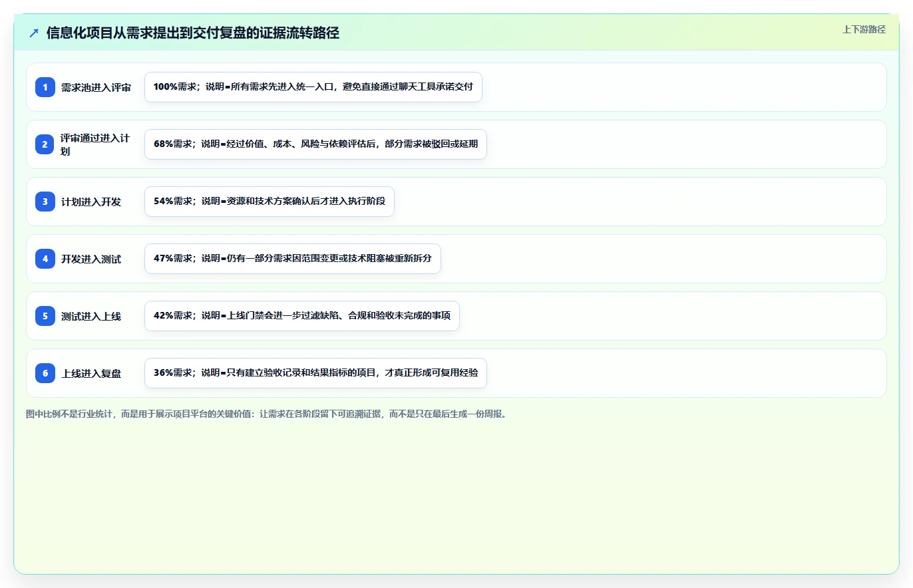
Task: Click the 测试进入上线 step label
Action: [91, 316]
